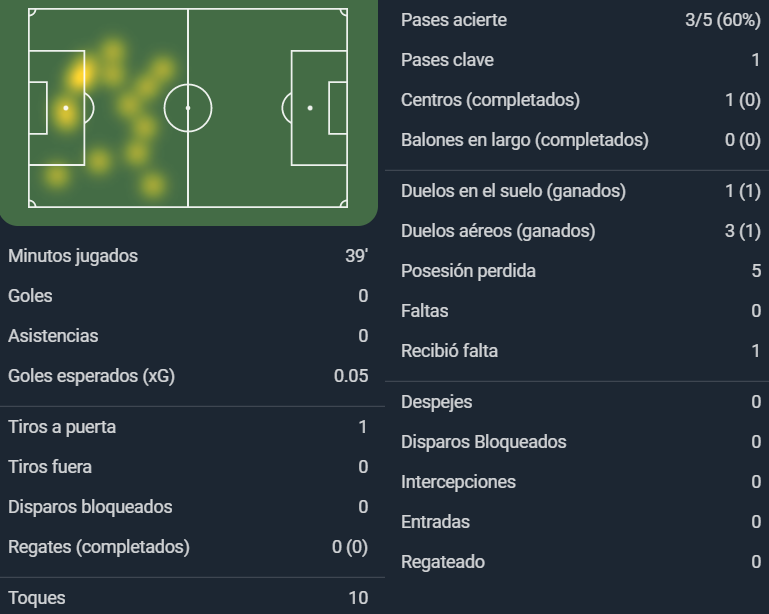769x614 pixels.
Task: Click Duelos aéreos (ganados) label
Action: click(498, 231)
